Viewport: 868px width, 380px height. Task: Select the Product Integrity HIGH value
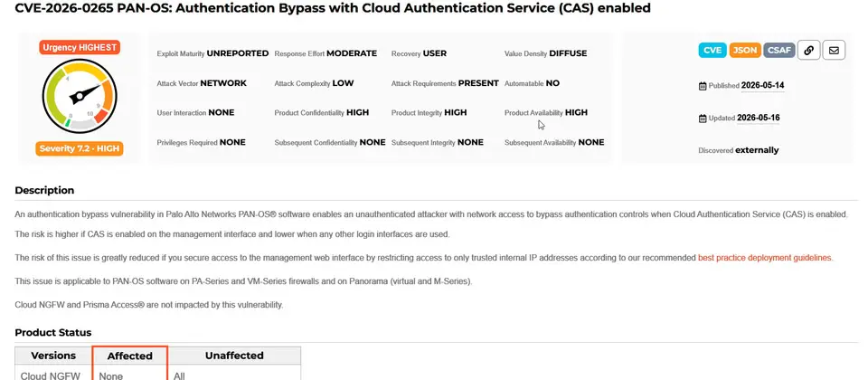click(456, 112)
